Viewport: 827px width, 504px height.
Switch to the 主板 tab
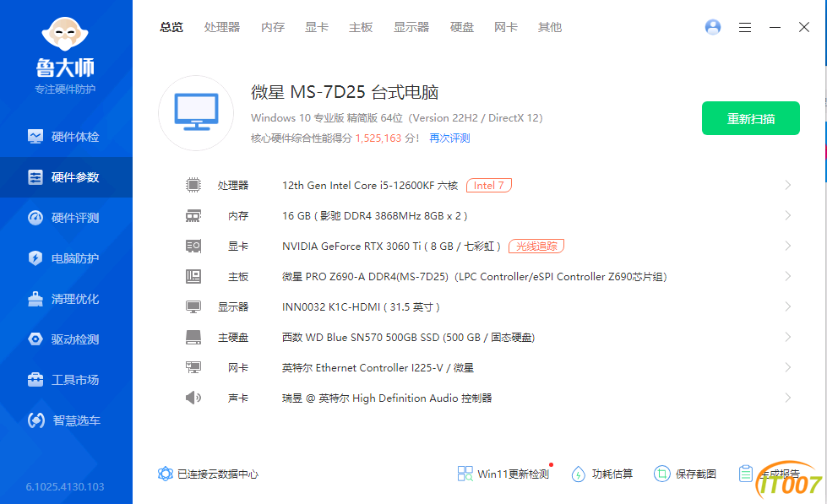361,27
